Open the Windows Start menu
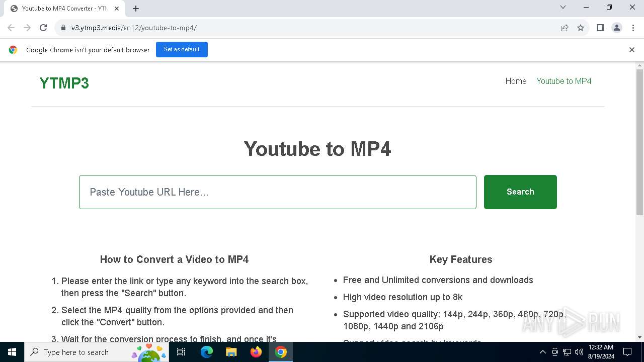This screenshot has height=362, width=644. (x=12, y=352)
